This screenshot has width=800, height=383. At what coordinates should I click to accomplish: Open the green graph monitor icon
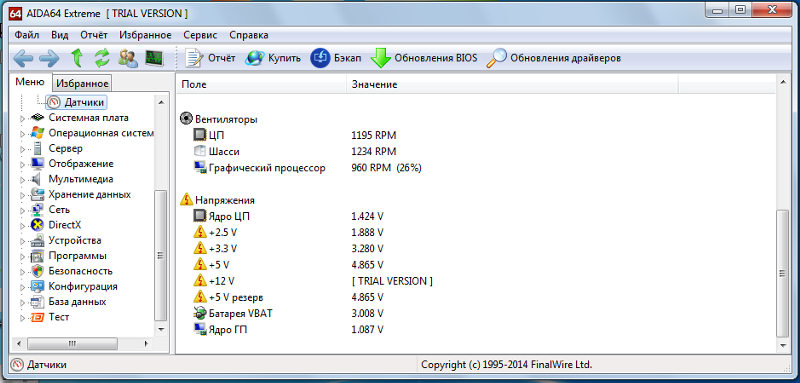pyautogui.click(x=154, y=58)
